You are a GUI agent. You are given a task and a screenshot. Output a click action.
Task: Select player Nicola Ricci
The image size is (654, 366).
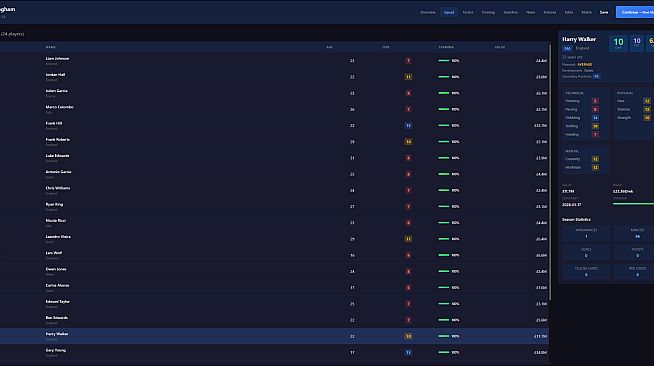click(55, 221)
